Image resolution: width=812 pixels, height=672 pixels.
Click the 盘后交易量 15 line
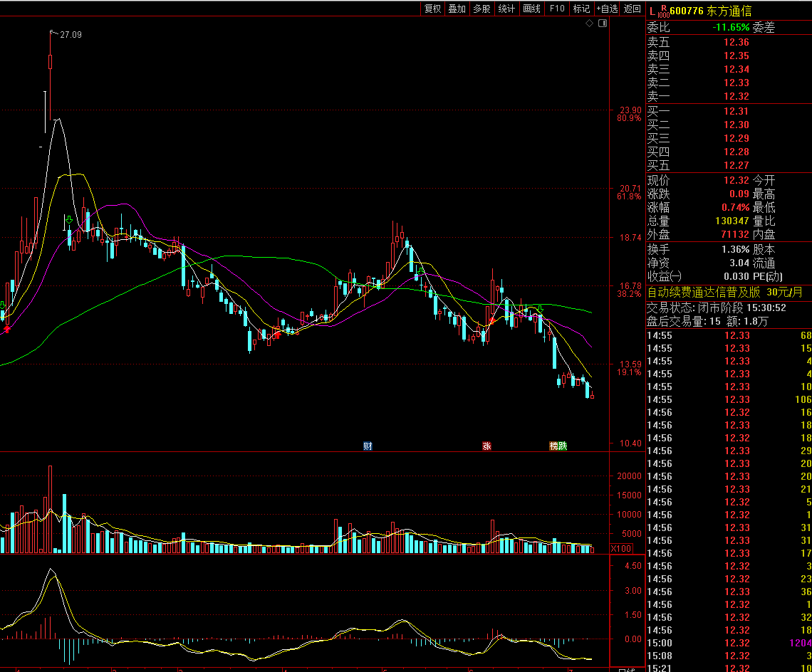tap(707, 322)
